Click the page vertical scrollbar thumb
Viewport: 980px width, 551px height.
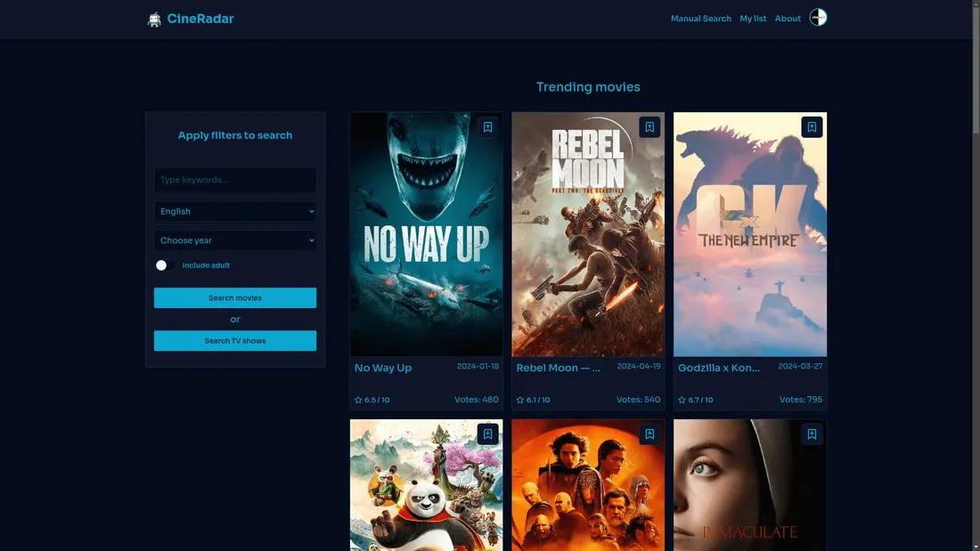point(976,70)
